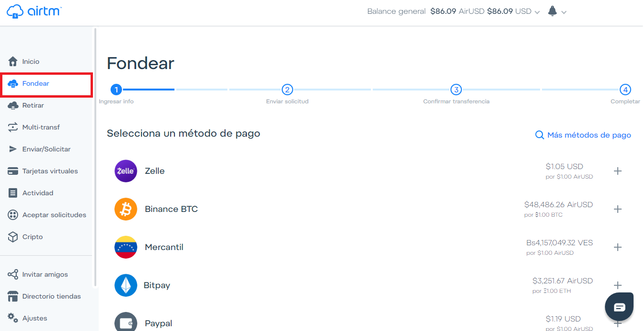Select the Paypal method name
This screenshot has height=331, width=644.
(x=159, y=323)
